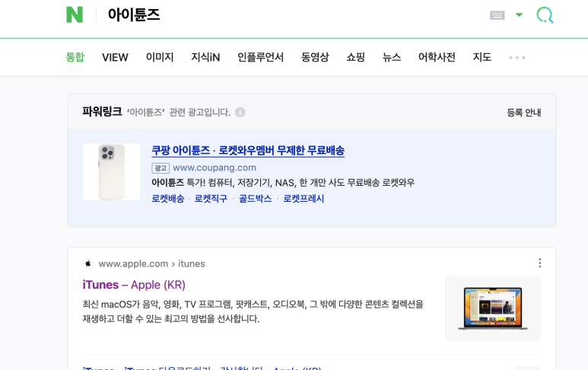The height and width of the screenshot is (370, 588).
Task: Click the Apple favicon icon
Action: [x=88, y=263]
